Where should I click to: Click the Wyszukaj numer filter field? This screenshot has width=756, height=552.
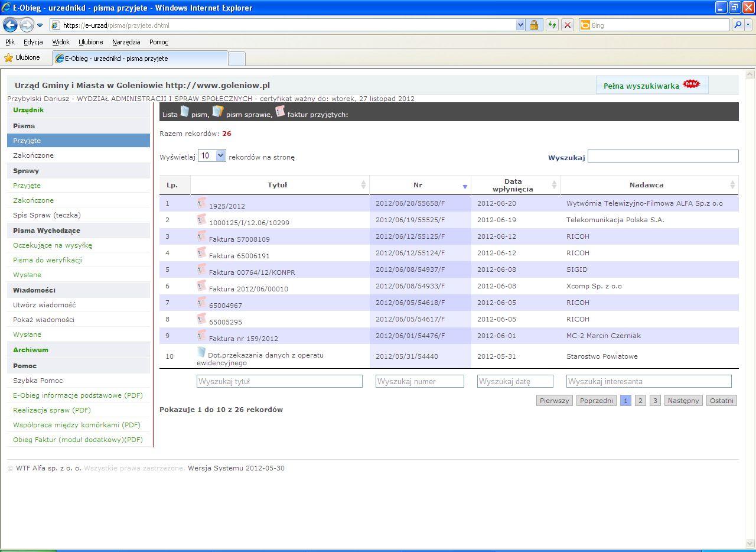tap(420, 381)
